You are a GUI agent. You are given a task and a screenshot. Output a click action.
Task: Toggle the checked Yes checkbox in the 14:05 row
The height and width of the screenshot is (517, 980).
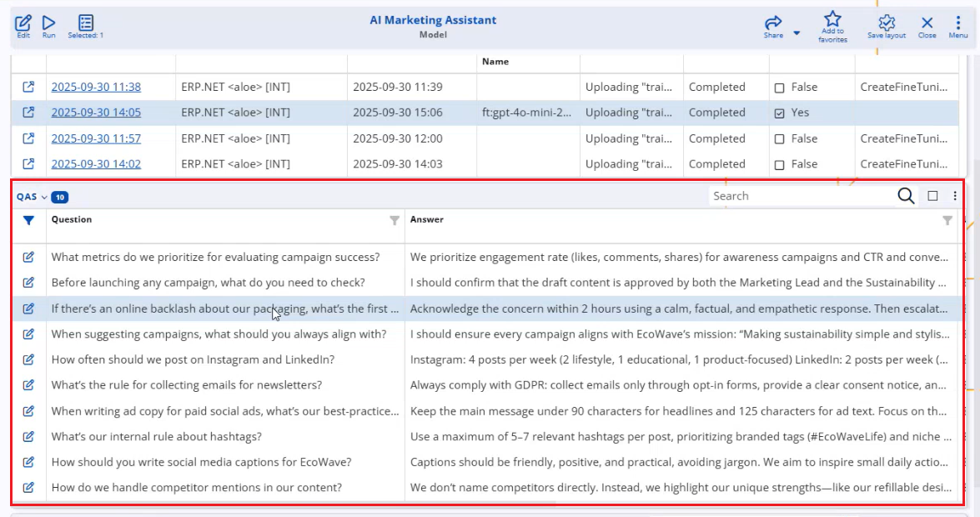pyautogui.click(x=780, y=113)
